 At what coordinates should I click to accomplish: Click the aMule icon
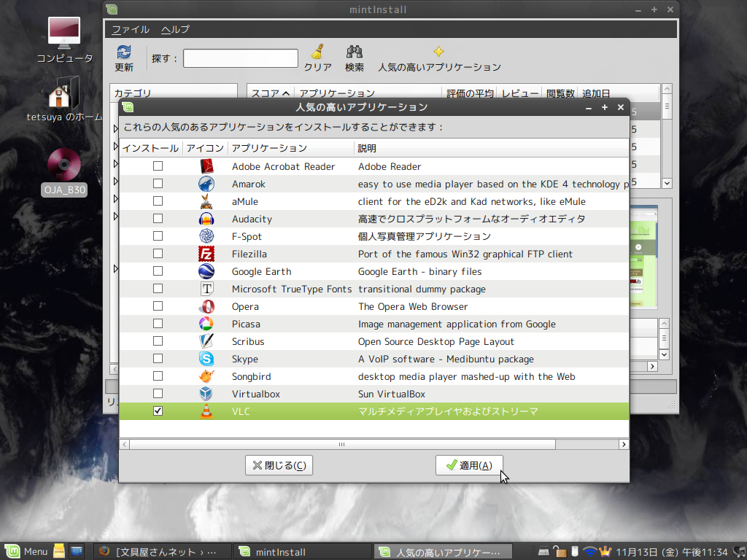[206, 201]
